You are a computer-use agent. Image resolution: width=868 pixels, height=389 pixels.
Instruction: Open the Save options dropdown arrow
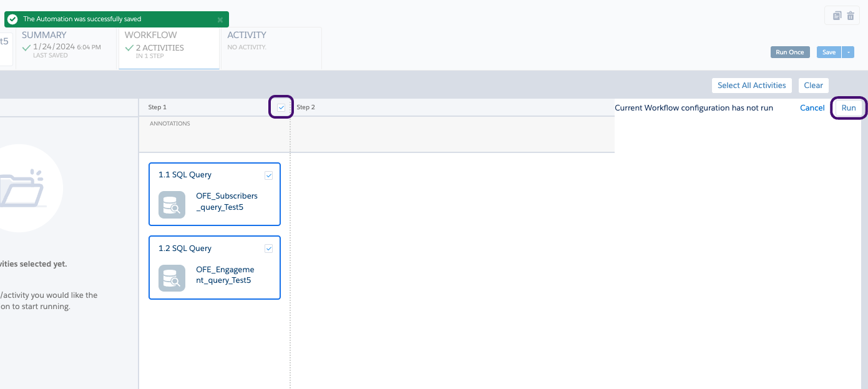point(847,52)
